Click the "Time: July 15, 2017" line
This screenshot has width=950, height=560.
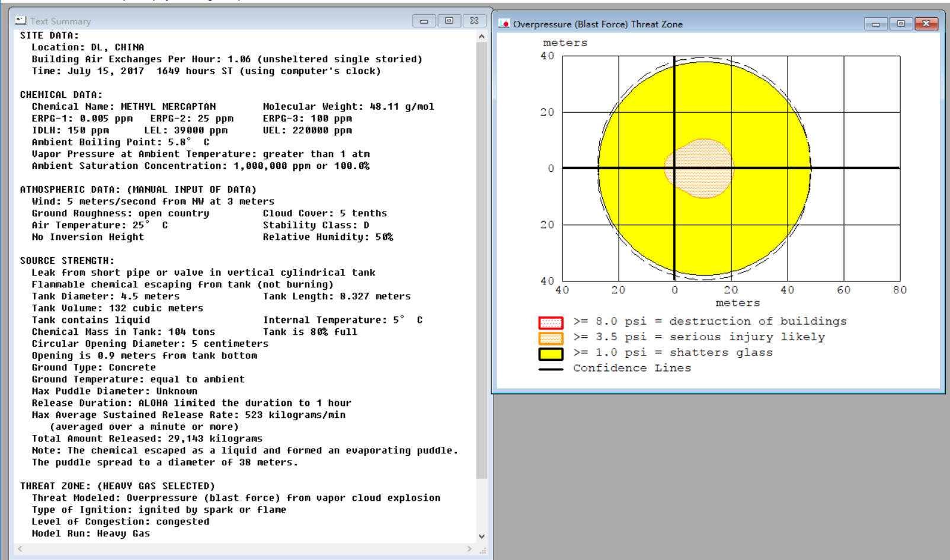(x=206, y=71)
